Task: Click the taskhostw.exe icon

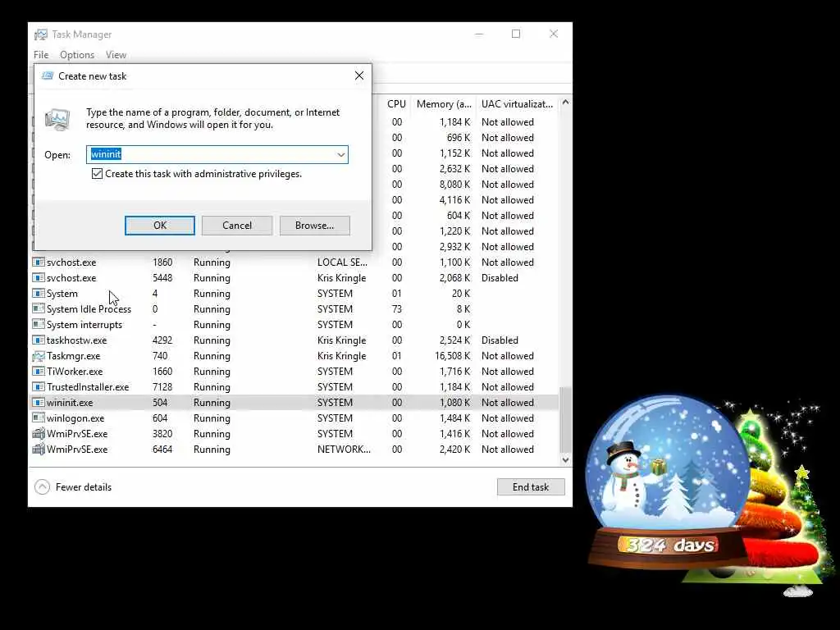Action: (38, 340)
